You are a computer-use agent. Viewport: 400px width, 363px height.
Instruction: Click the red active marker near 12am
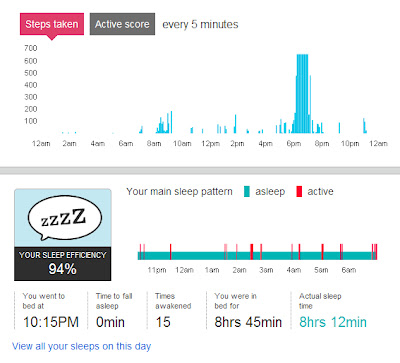click(x=170, y=252)
